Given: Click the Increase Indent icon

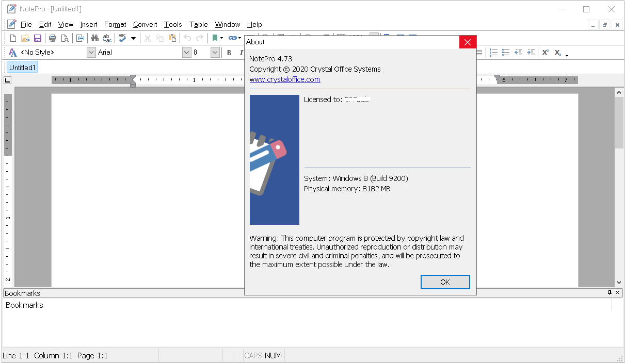Looking at the screenshot, I should pyautogui.click(x=531, y=52).
